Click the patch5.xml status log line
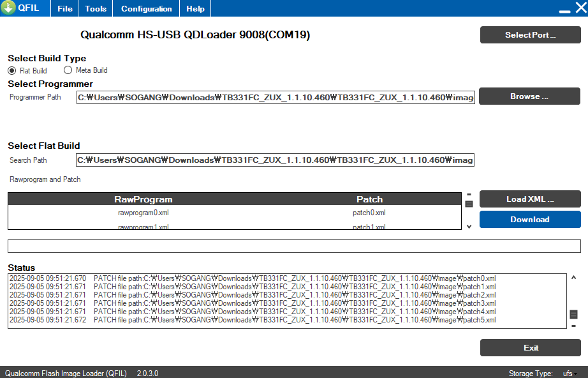The height and width of the screenshot is (378, 588). [x=253, y=320]
